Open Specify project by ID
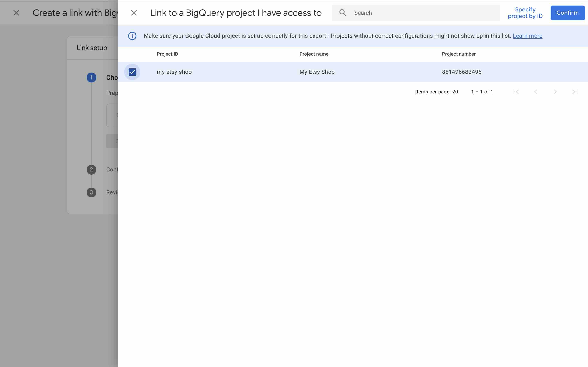This screenshot has width=588, height=367. [525, 13]
